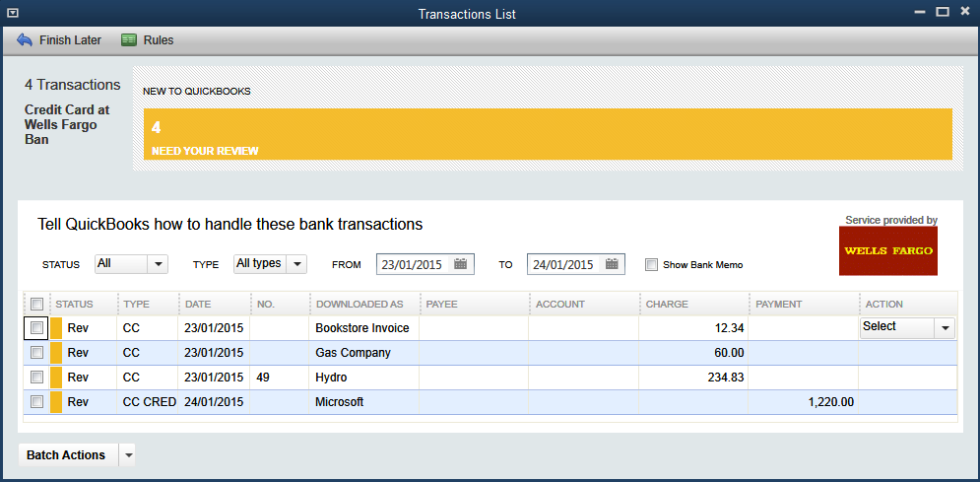The height and width of the screenshot is (482, 980).
Task: Click the Batch Actions button
Action: (x=66, y=455)
